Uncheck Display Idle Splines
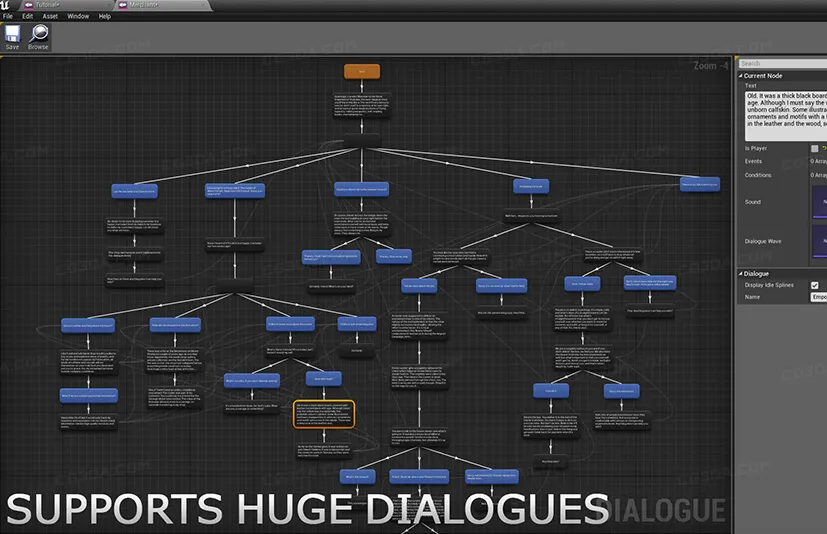The image size is (827, 534). click(x=814, y=285)
